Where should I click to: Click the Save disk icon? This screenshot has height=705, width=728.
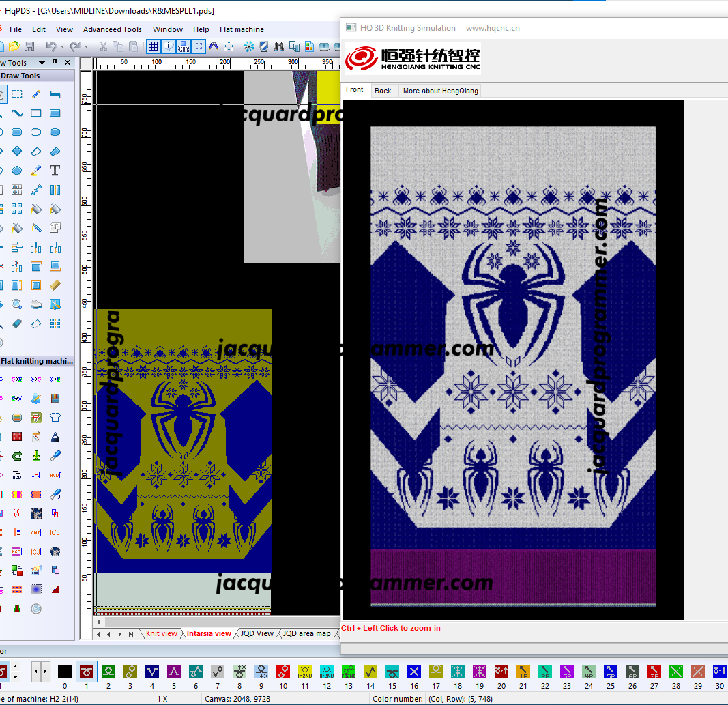pyautogui.click(x=29, y=46)
